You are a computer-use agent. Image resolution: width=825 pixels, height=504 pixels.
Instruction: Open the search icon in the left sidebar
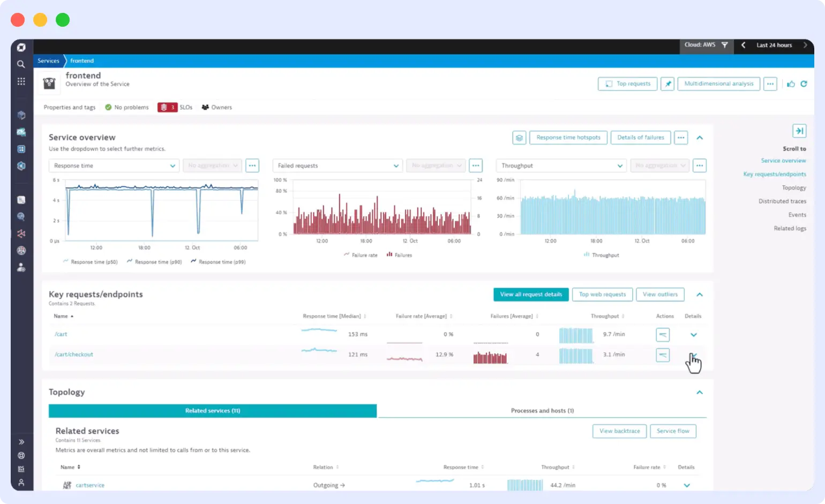21,64
